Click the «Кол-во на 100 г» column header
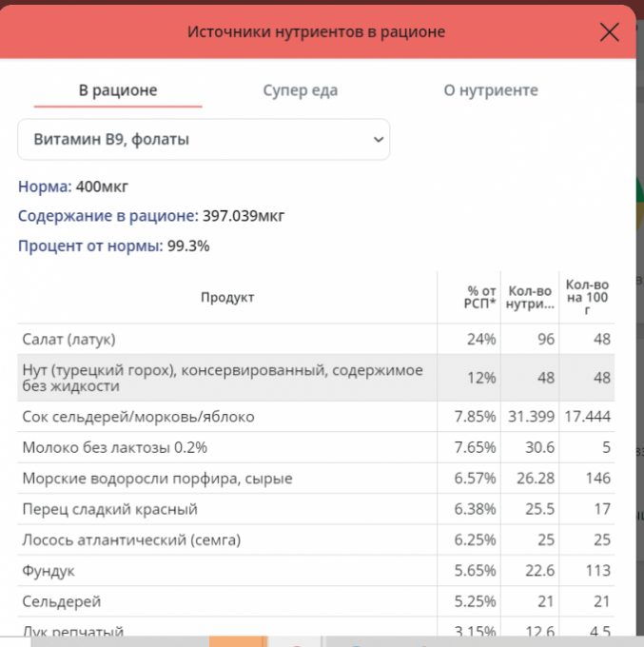The image size is (644, 647). 587,297
